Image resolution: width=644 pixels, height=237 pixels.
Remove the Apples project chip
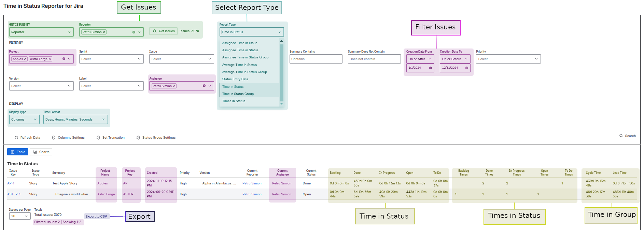tap(25, 59)
